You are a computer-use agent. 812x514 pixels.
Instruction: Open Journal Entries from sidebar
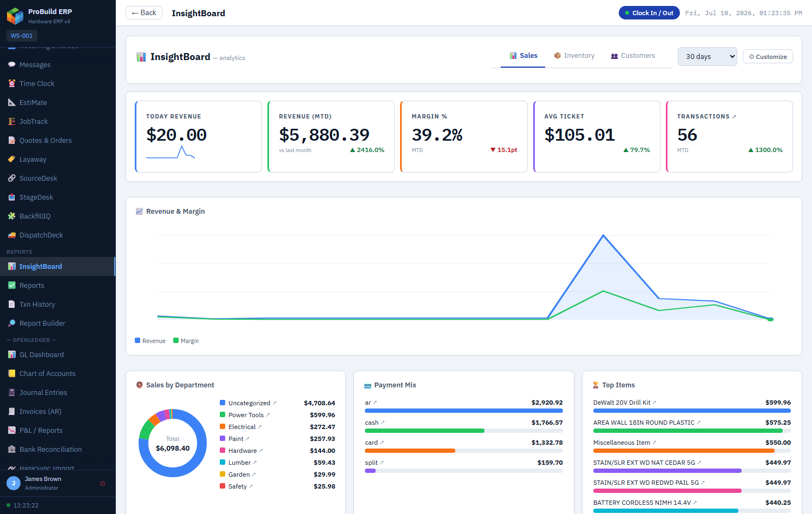pos(57,392)
